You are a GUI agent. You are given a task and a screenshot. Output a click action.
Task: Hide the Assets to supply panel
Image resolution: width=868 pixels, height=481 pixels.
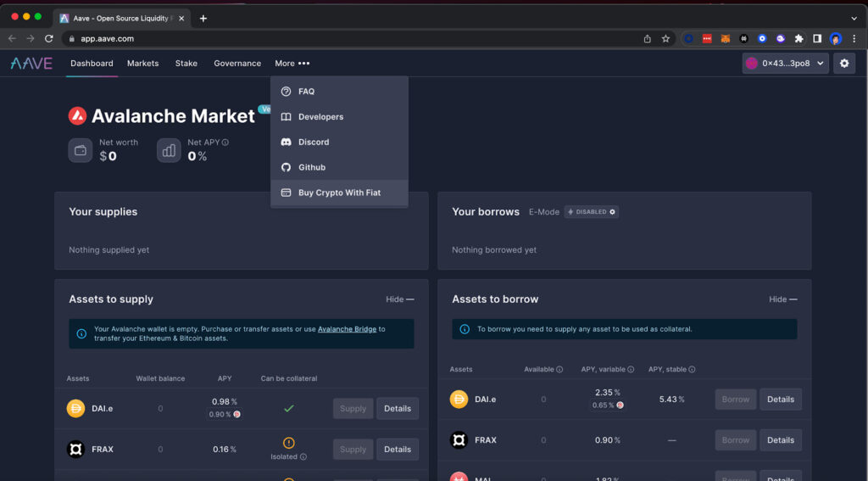point(399,299)
